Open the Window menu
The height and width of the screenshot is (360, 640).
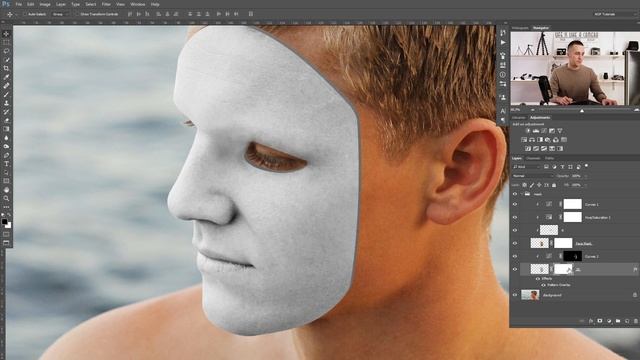coord(138,4)
